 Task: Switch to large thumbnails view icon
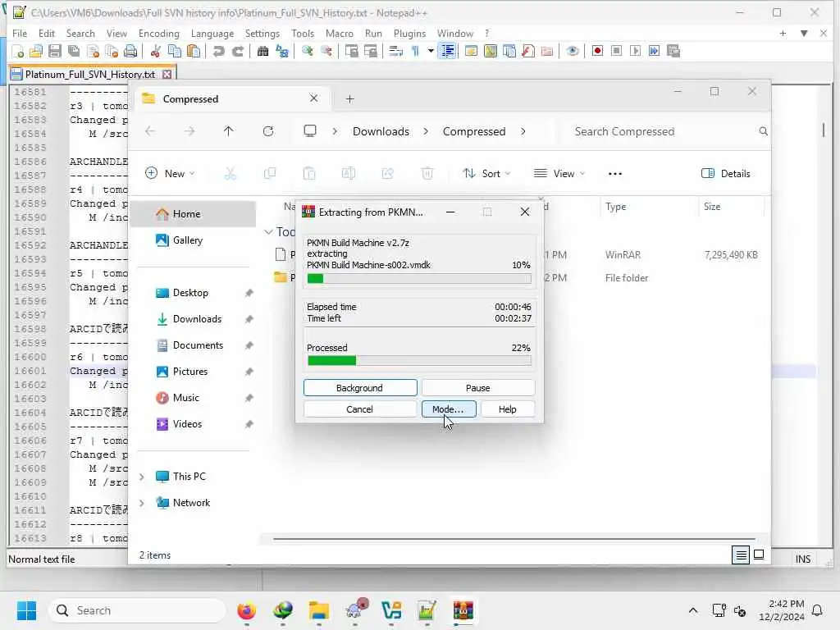point(759,555)
